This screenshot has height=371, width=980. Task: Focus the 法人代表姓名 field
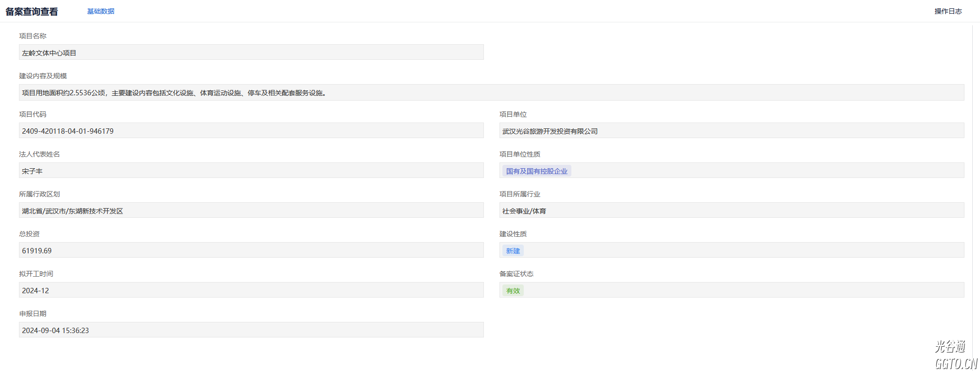(x=251, y=171)
